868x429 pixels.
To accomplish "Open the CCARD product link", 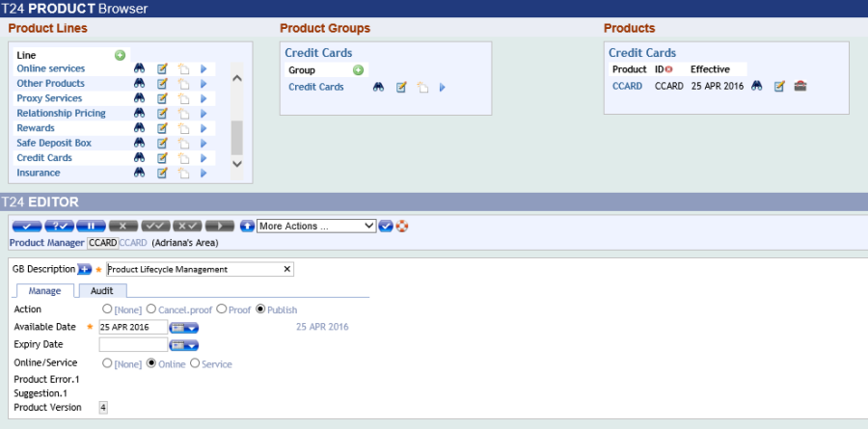I will click(627, 87).
